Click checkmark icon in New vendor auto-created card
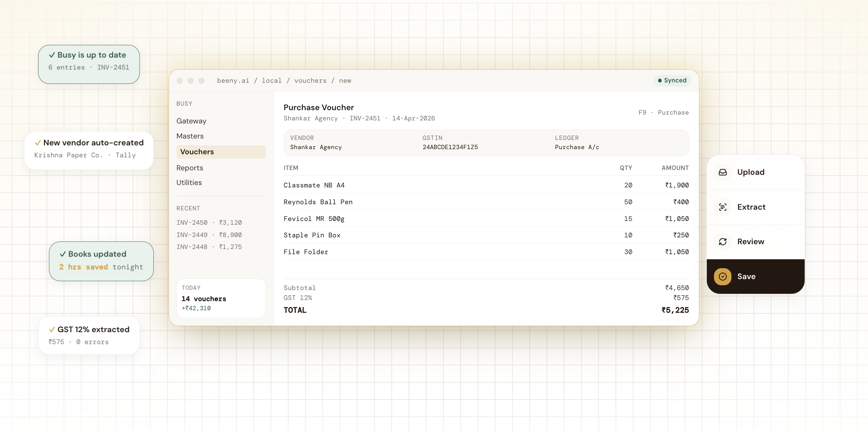The height and width of the screenshot is (431, 868). point(38,143)
